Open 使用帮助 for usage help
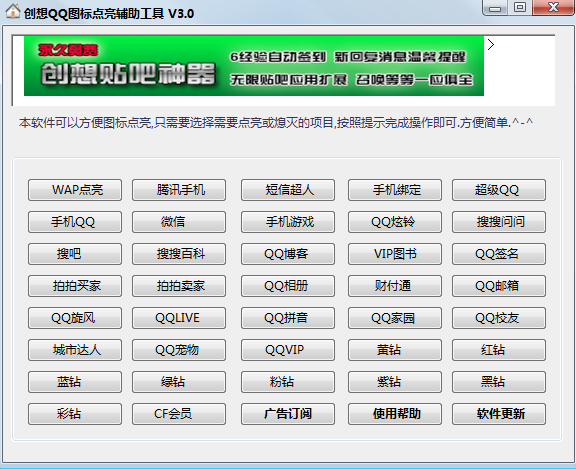Screen dimensions: 576x469 [395, 414]
